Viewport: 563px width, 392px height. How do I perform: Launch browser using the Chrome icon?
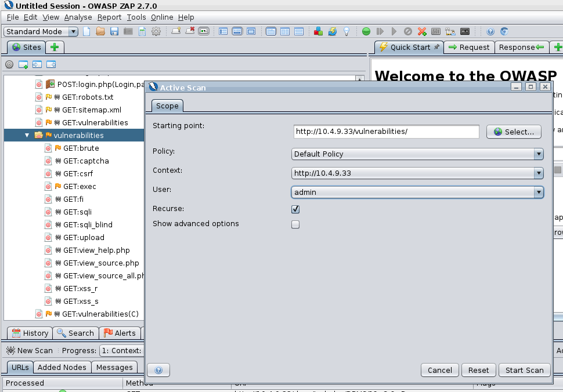504,31
